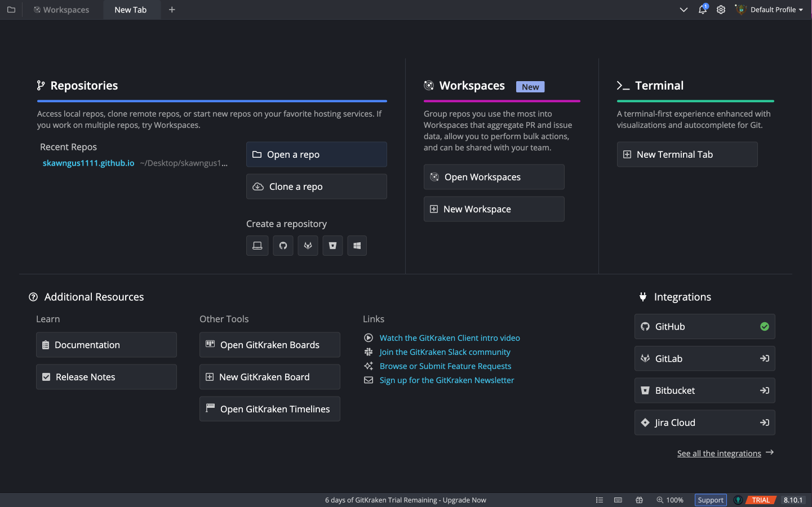Join the GitKraken Slack community
The image size is (812, 507).
click(x=445, y=352)
